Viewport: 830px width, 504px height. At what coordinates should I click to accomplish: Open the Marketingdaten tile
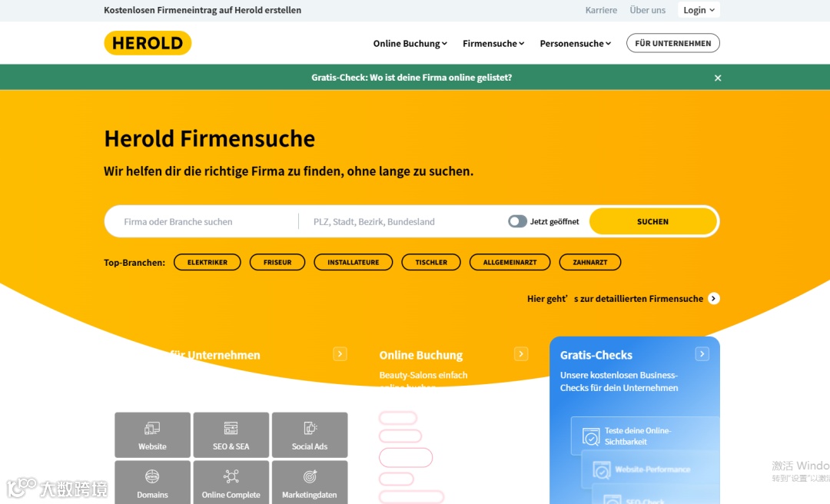point(310,482)
